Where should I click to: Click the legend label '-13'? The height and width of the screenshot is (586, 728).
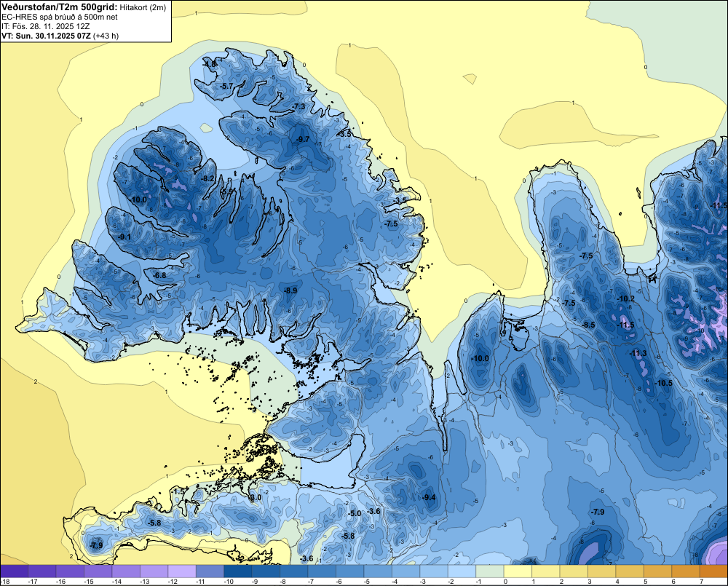click(x=144, y=582)
